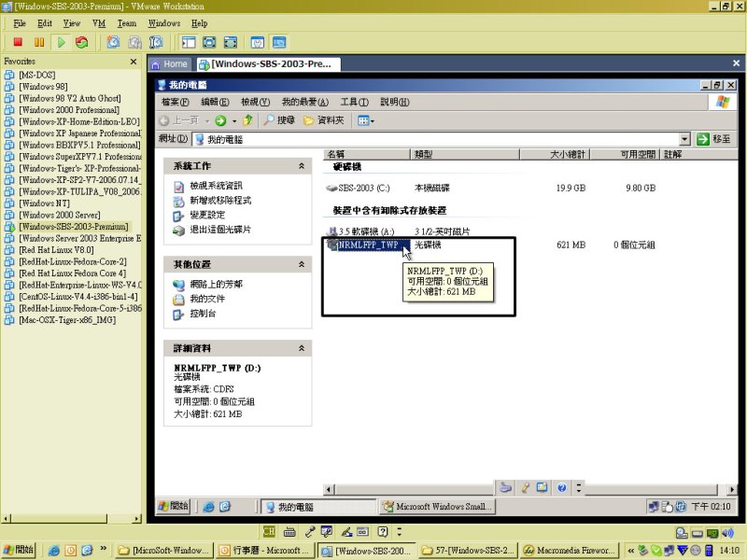Viewport: 747px width, 560px height.
Task: Click the Up one level folder icon
Action: pos(247,120)
